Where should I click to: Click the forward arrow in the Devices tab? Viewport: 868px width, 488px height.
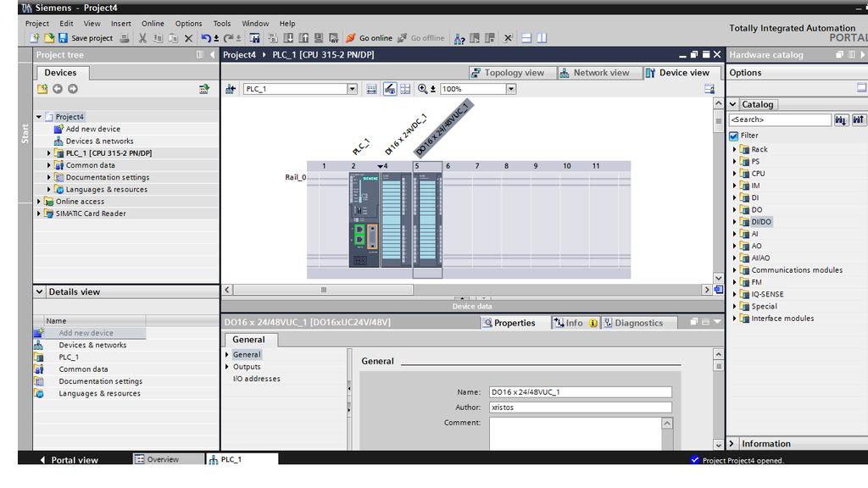pos(73,88)
